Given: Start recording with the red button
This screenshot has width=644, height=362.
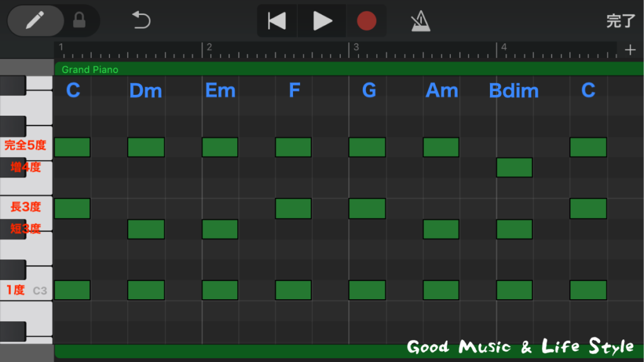Looking at the screenshot, I should (x=367, y=21).
